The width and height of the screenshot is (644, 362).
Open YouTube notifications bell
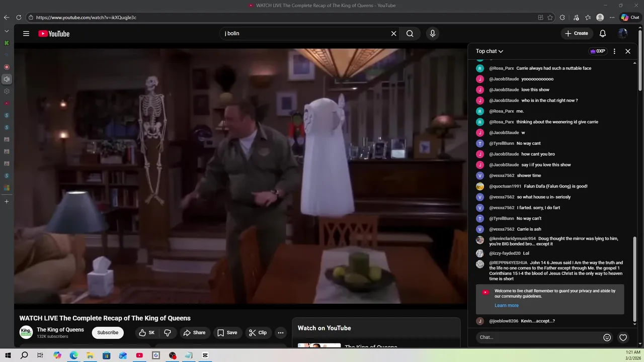602,34
